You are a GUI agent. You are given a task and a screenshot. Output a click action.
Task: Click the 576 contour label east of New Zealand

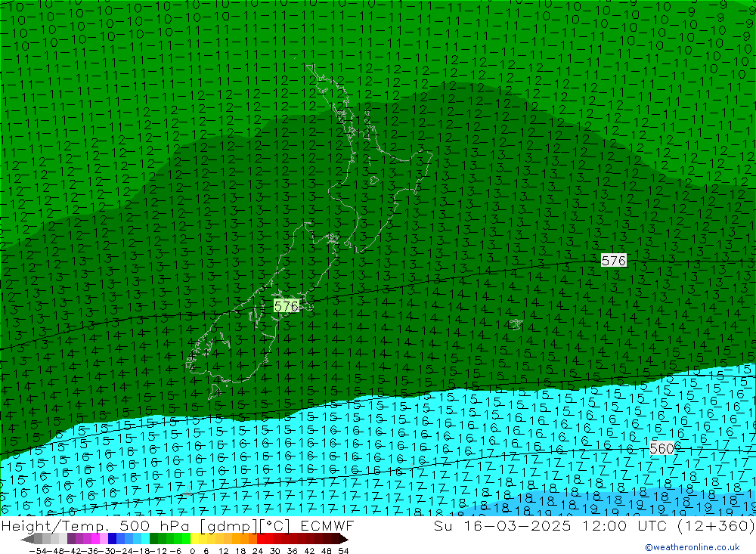click(x=614, y=261)
